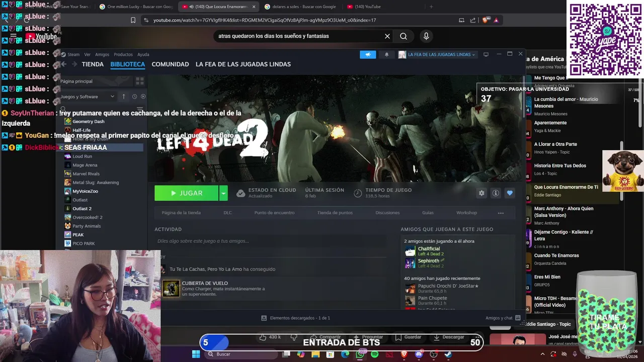This screenshot has height=362, width=644.
Task: Open the Productos menu
Action: coord(123,54)
